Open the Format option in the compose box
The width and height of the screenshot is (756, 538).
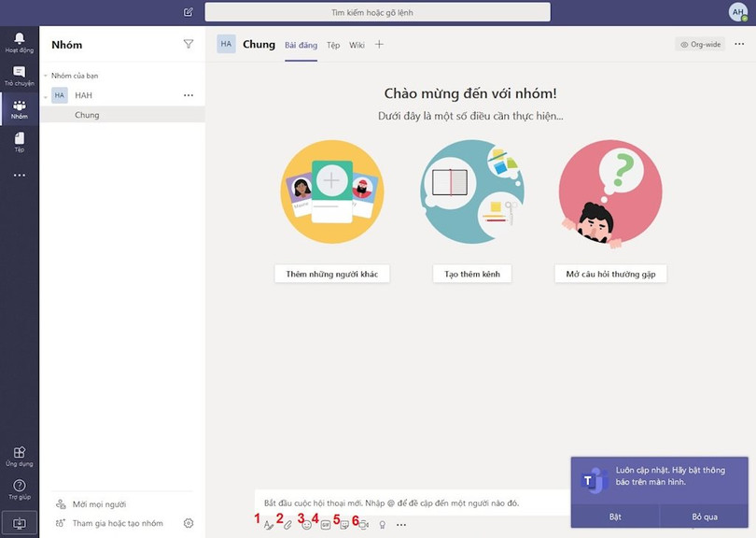(x=270, y=525)
